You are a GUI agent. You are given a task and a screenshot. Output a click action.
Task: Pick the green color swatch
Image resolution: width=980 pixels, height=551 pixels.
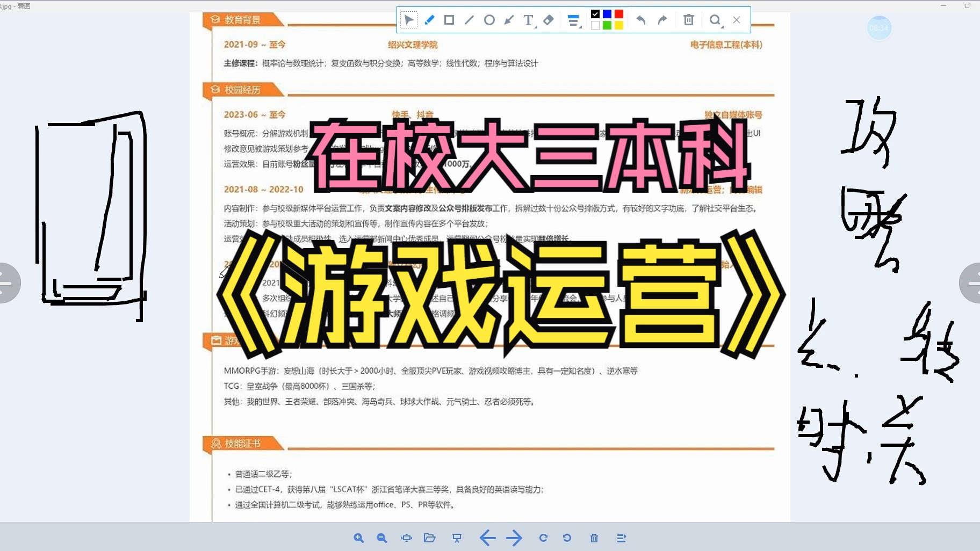607,25
